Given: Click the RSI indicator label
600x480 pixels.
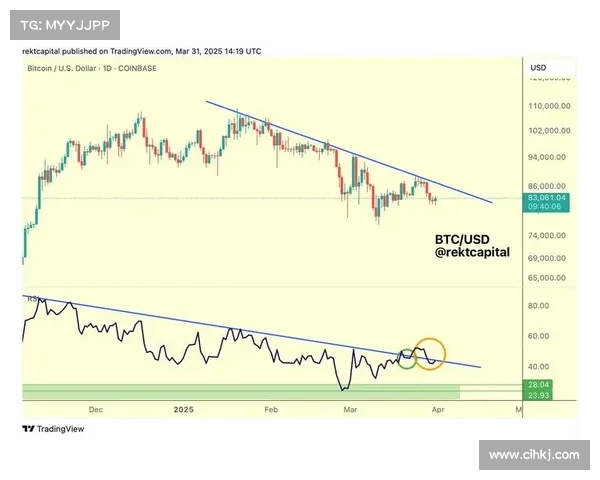Looking at the screenshot, I should [28, 298].
